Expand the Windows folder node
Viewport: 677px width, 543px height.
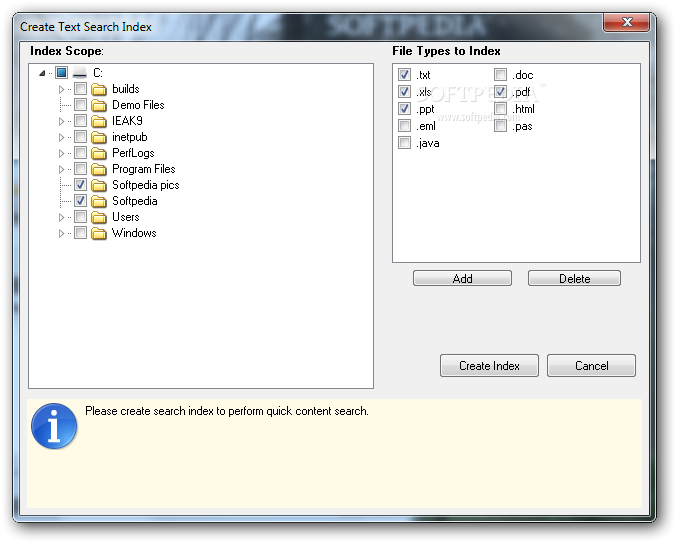coord(61,234)
